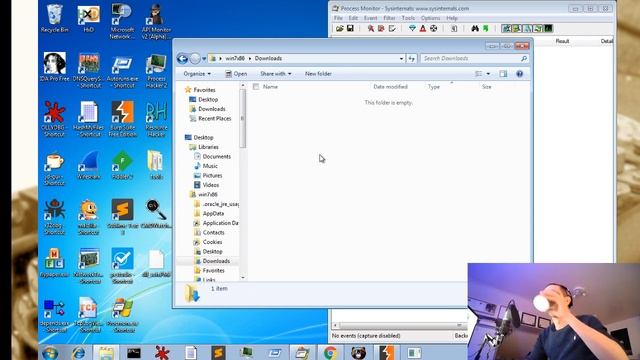Expand the address bar history dropdown
Image resolution: width=640 pixels, height=360 pixels.
[401, 59]
